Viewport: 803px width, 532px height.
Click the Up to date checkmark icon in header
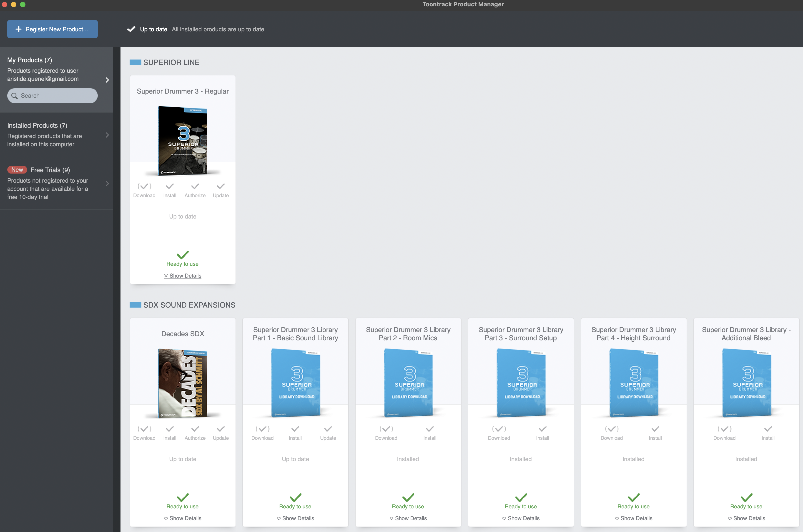tap(131, 29)
